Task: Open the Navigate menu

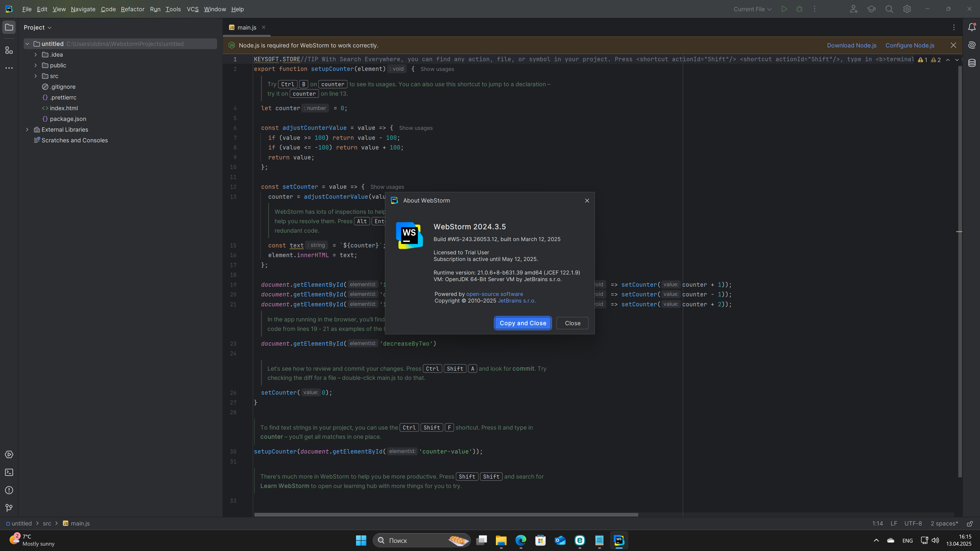Action: (x=83, y=9)
